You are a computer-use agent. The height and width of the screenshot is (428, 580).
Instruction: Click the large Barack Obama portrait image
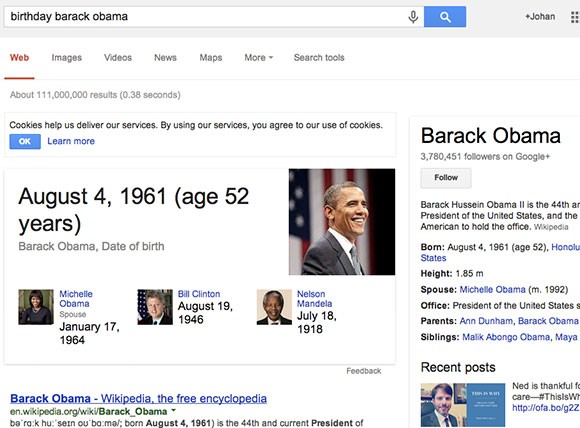342,222
